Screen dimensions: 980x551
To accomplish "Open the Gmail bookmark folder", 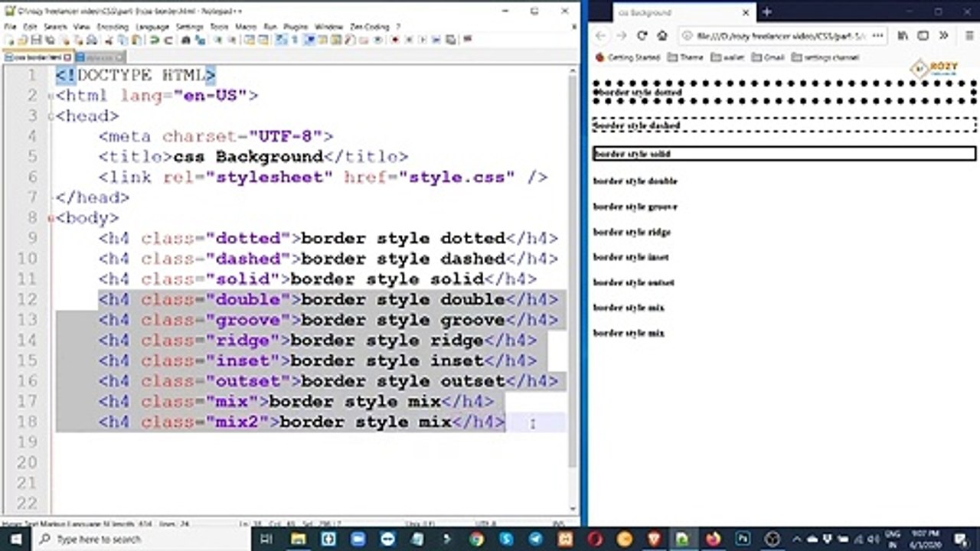I will click(768, 57).
